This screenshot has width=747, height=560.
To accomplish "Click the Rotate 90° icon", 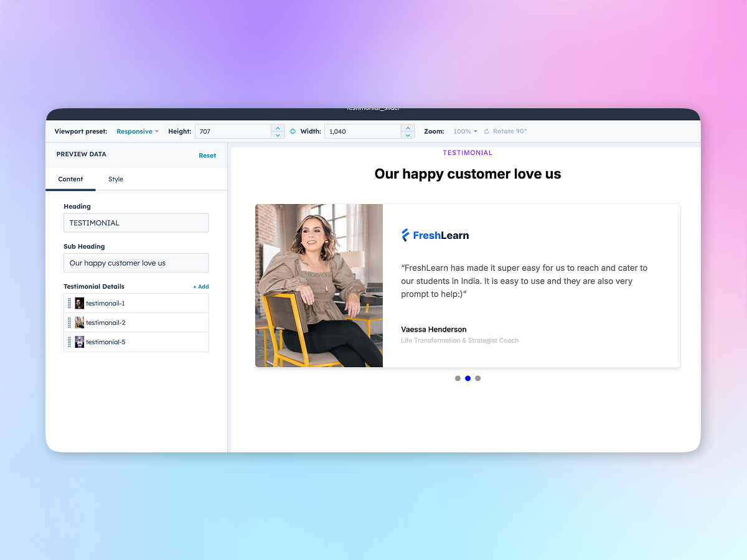I will (x=487, y=131).
